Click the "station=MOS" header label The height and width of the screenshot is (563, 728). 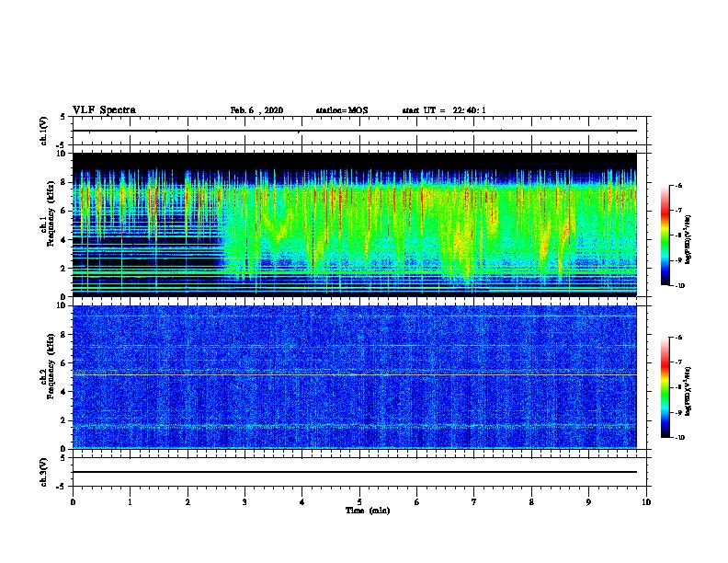pyautogui.click(x=342, y=110)
